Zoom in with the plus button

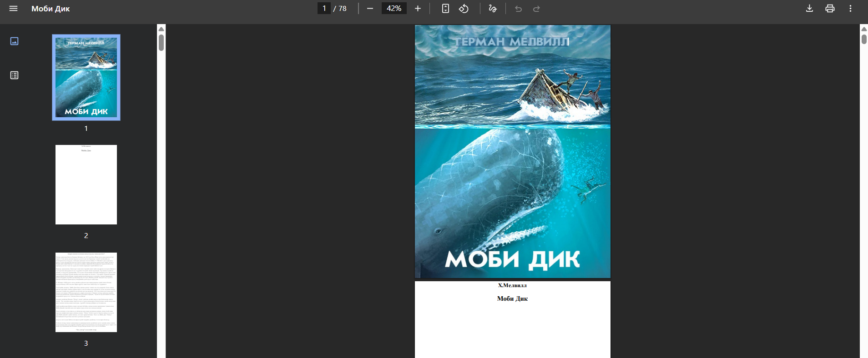418,9
